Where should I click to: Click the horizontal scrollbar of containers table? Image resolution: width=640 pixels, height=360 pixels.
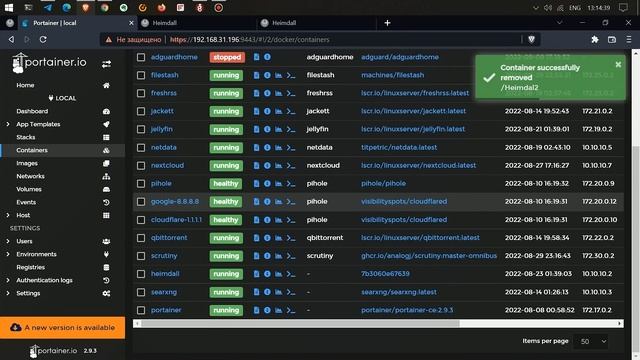300,324
